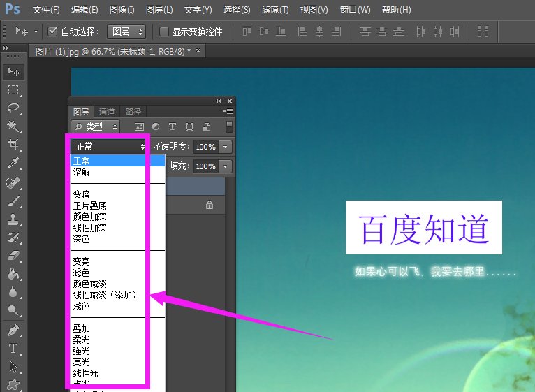Screen dimensions: 535x392
Task: Choose 线性减淡（添加） blend mode
Action: (117, 295)
